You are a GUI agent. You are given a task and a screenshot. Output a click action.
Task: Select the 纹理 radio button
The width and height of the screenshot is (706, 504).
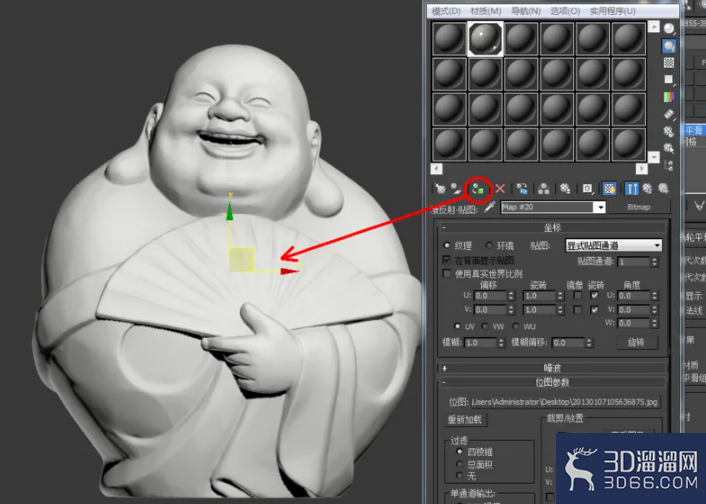click(447, 245)
